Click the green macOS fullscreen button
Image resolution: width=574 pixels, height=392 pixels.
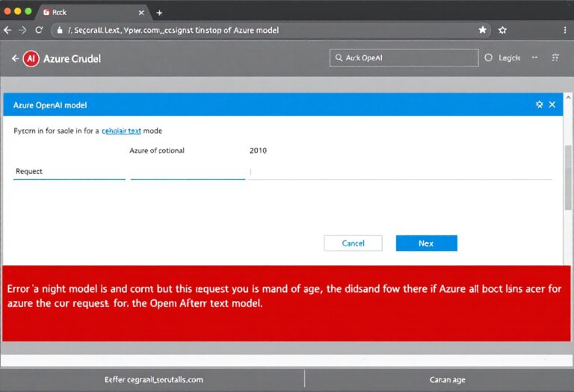[x=28, y=11]
